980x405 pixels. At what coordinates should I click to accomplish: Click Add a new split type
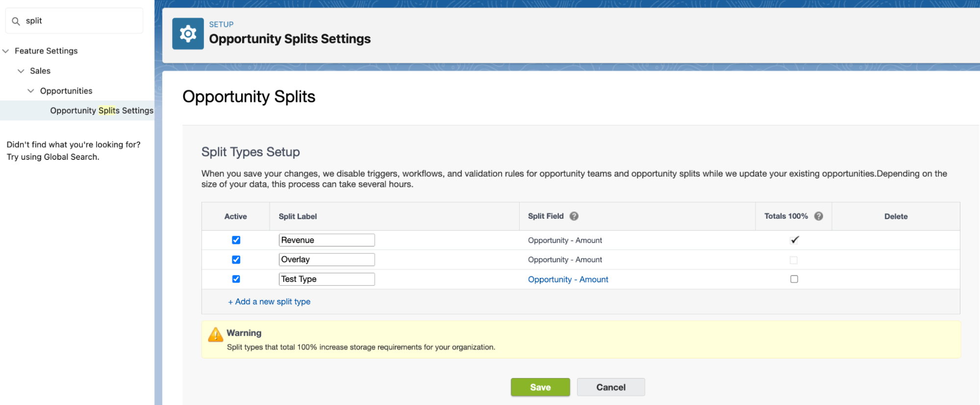[269, 302]
